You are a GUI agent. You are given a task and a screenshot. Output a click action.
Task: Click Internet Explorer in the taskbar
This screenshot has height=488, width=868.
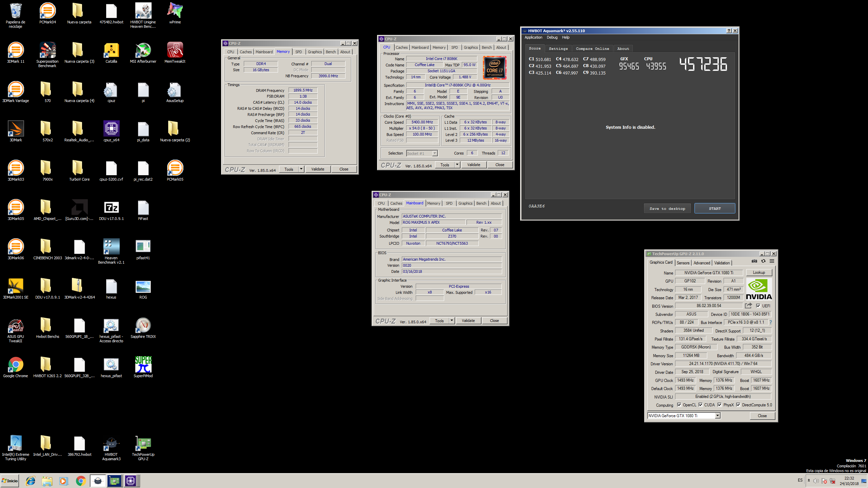tap(31, 481)
